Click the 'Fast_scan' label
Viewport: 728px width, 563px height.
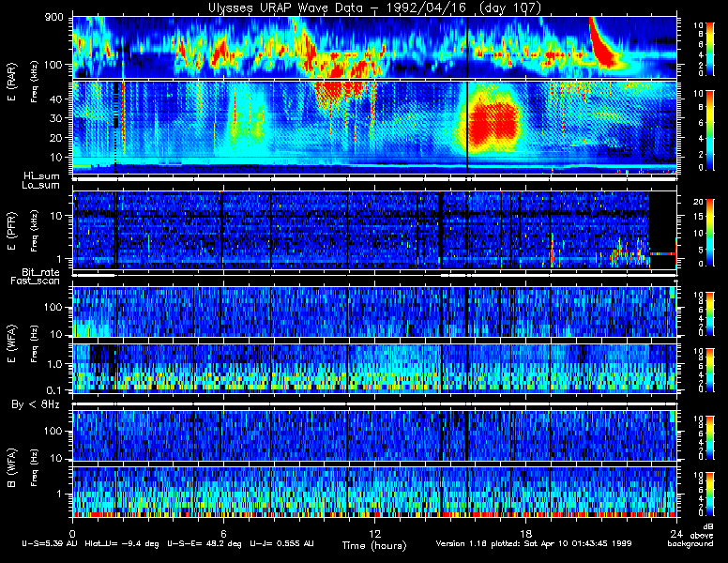36,281
